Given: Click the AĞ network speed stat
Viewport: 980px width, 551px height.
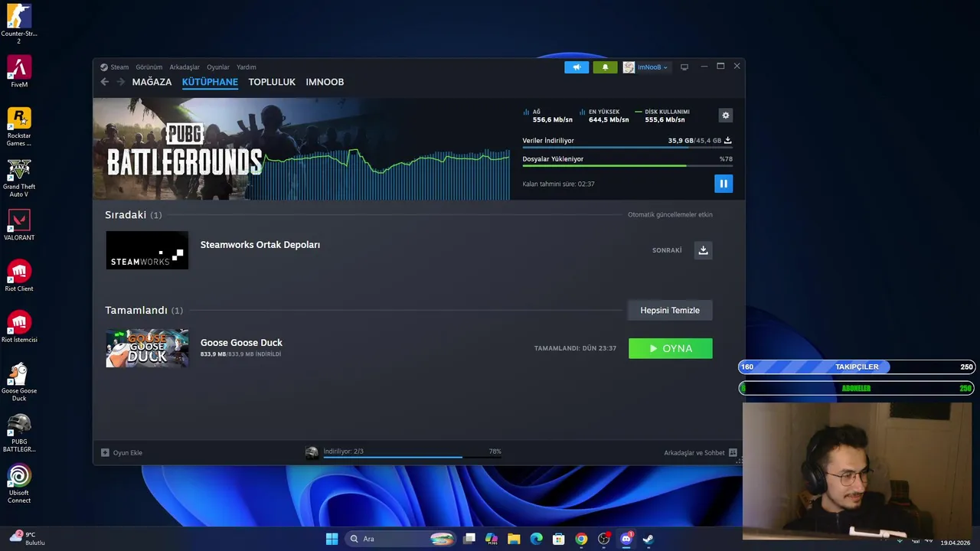Looking at the screenshot, I should click(x=548, y=116).
